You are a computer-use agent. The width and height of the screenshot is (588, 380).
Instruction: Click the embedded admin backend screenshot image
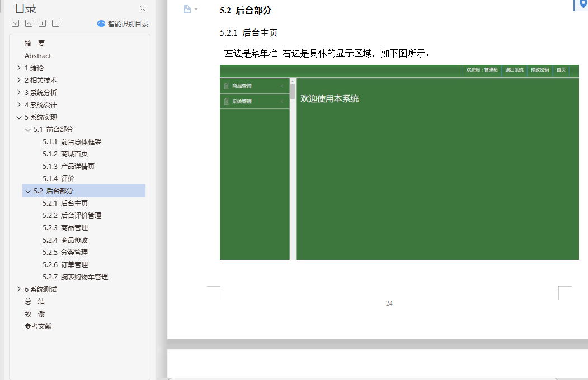(x=399, y=162)
